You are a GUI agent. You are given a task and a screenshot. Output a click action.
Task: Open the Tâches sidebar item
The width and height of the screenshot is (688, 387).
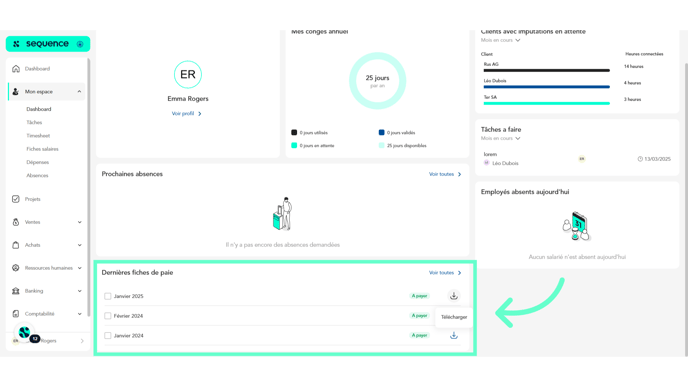click(x=34, y=122)
